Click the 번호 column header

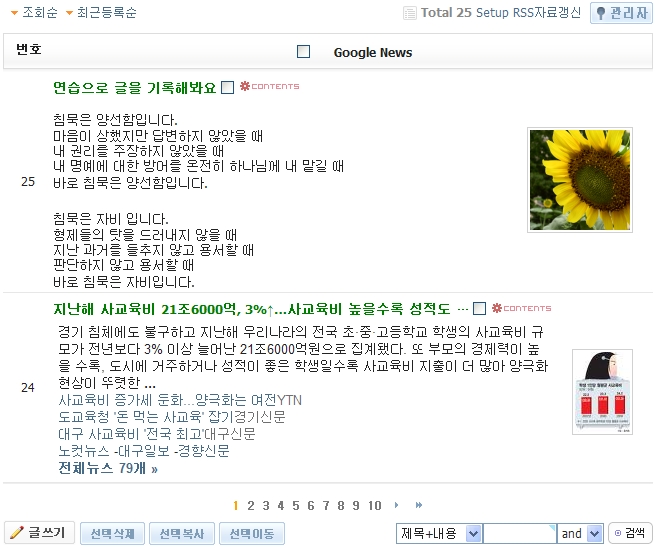click(29, 49)
